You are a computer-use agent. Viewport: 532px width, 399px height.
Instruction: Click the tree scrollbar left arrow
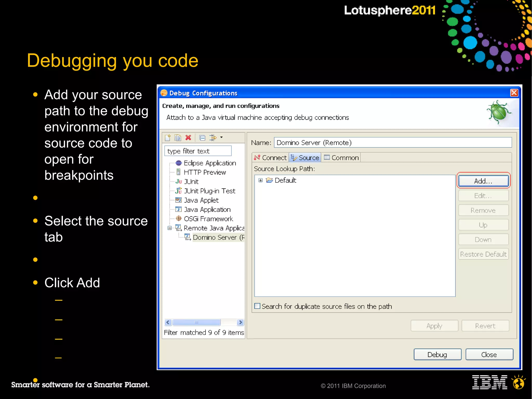coord(168,322)
